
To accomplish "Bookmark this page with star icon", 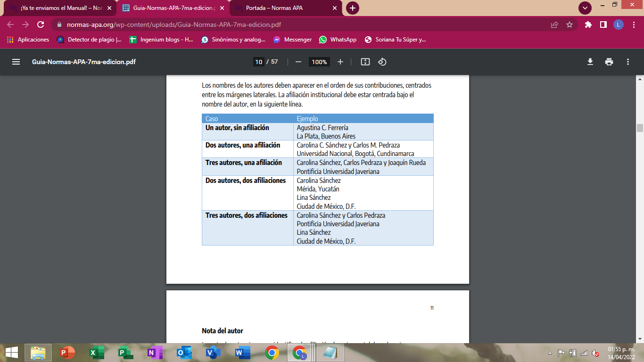I will 570,25.
